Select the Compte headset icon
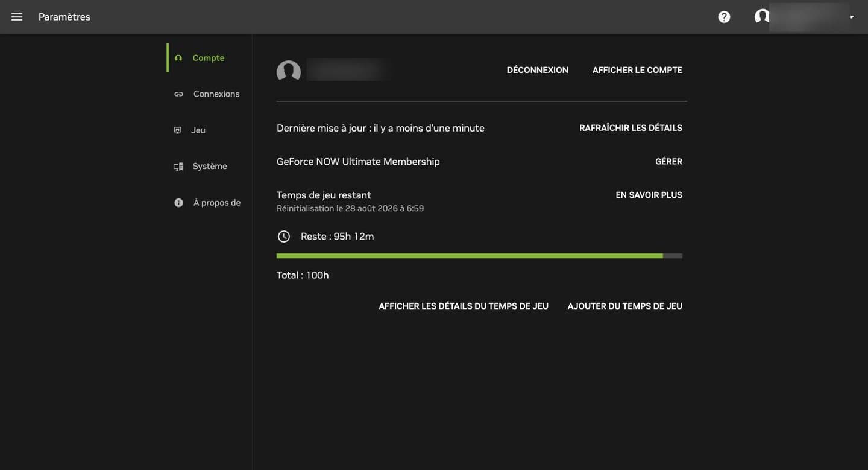Screen dimensions: 868x470 pos(178,58)
